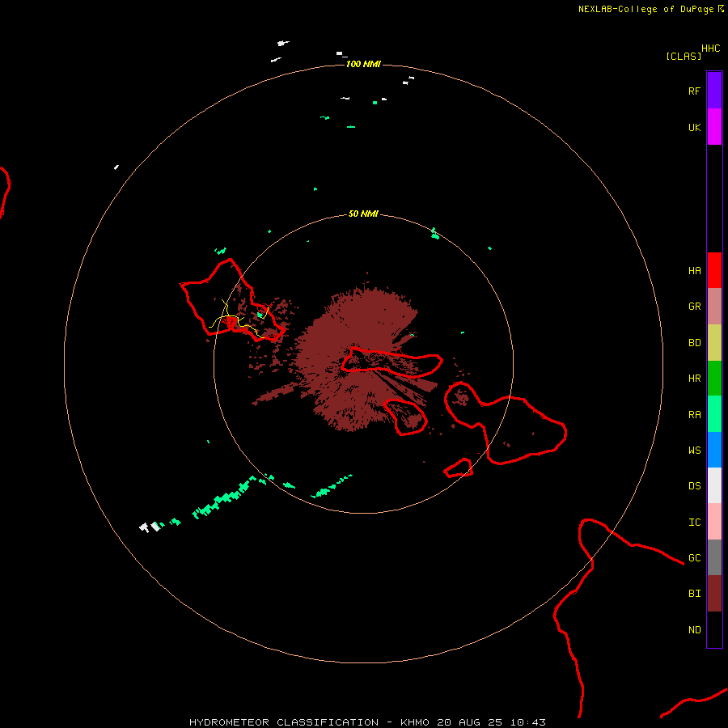Click the 50 NMI range ring label

(363, 214)
